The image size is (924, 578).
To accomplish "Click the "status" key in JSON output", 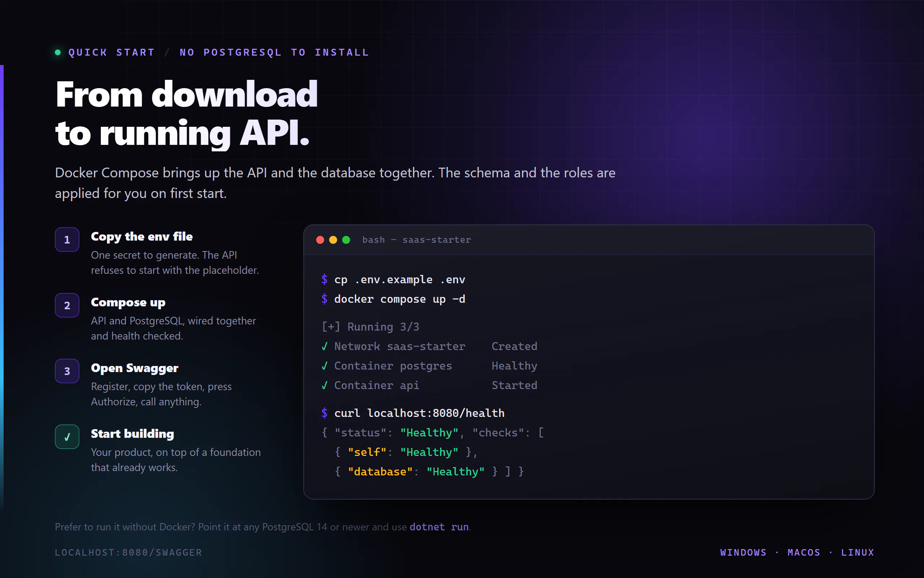I will (360, 432).
